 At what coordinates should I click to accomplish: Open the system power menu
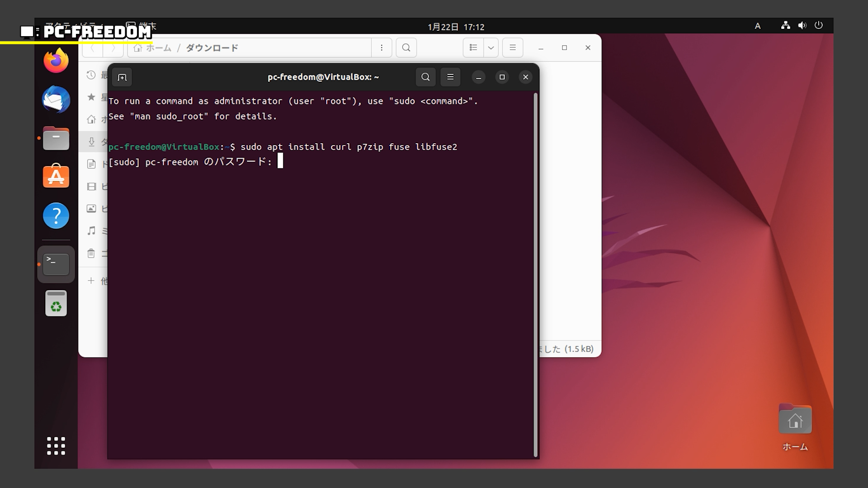pyautogui.click(x=819, y=26)
